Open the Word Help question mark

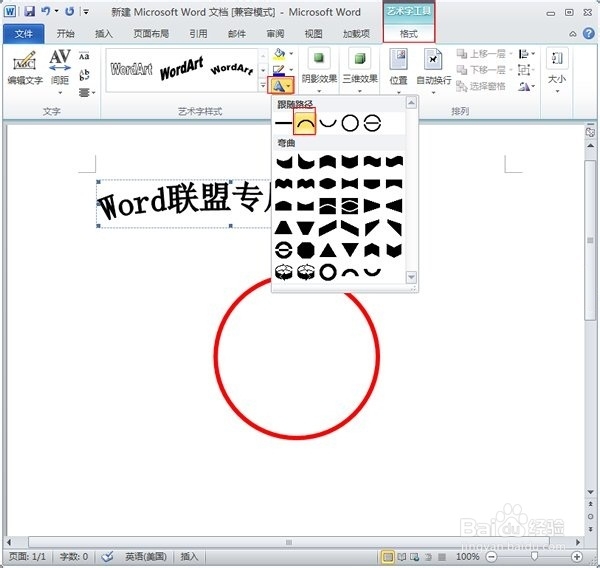pos(589,34)
